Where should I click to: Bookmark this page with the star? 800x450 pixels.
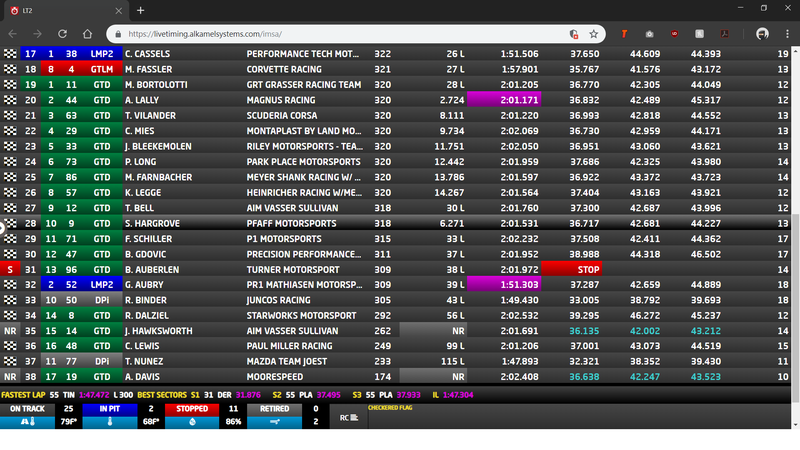[x=593, y=34]
